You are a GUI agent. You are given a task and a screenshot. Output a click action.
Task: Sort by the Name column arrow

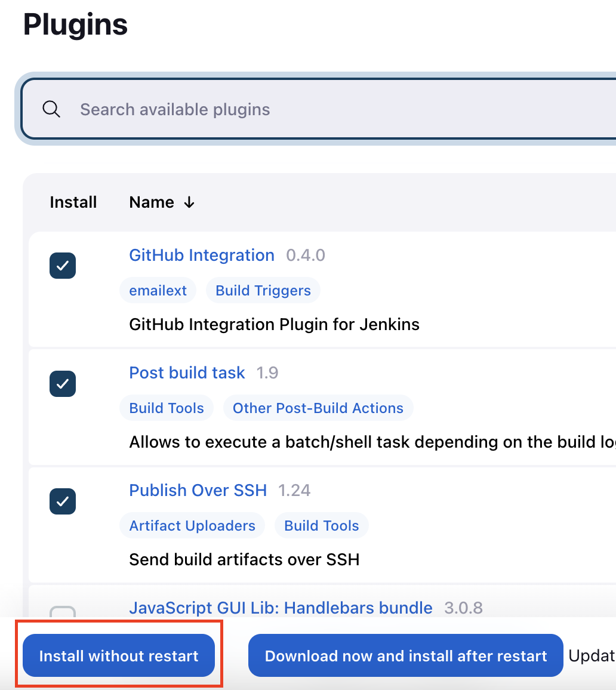click(x=189, y=202)
